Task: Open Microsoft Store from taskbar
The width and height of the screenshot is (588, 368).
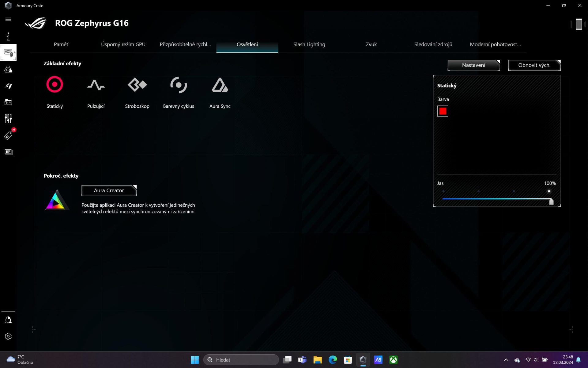Action: click(x=348, y=360)
